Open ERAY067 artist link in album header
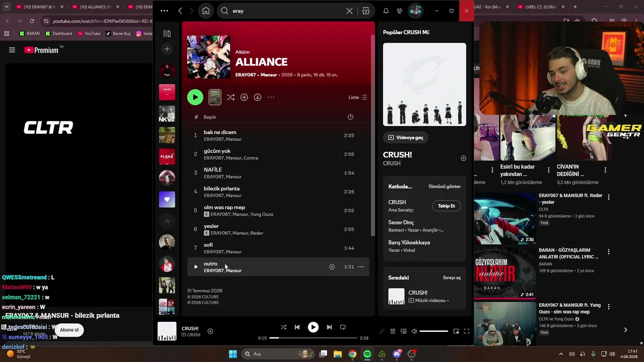 (246, 75)
